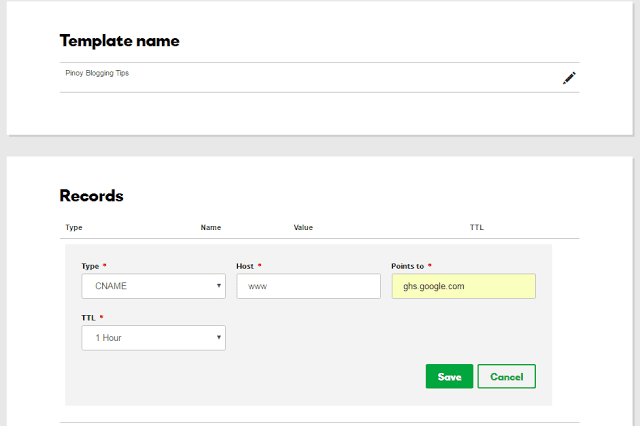
Task: Click the Pinoy Blogging Tips template name
Action: 96,73
